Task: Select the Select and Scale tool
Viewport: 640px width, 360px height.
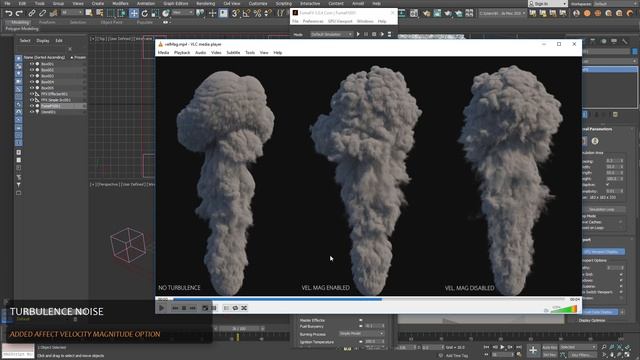Action: [x=155, y=13]
